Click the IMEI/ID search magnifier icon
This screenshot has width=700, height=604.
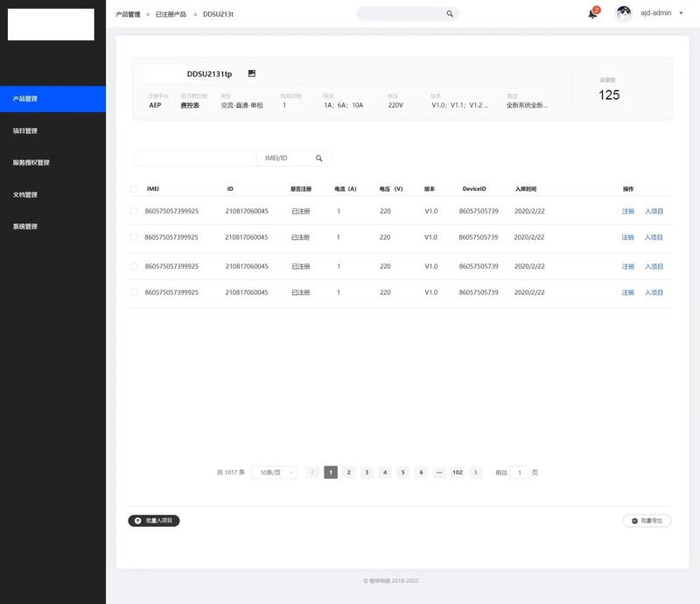(318, 158)
